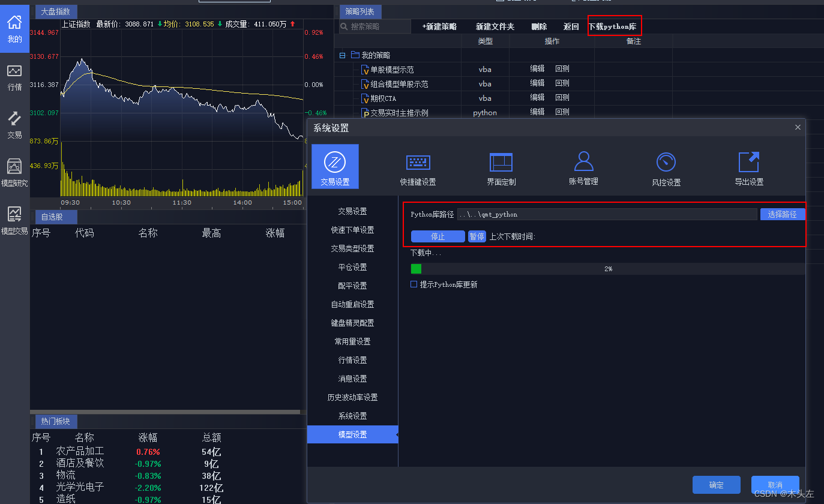Image resolution: width=824 pixels, height=504 pixels.
Task: Click the 选择路径 choose path button
Action: (x=782, y=214)
